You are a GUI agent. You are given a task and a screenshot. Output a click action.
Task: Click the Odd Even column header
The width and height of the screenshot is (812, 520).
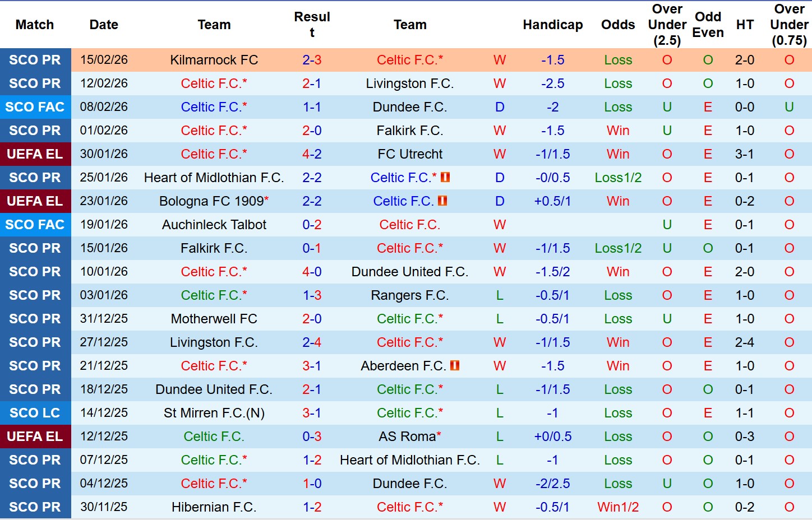tap(708, 25)
